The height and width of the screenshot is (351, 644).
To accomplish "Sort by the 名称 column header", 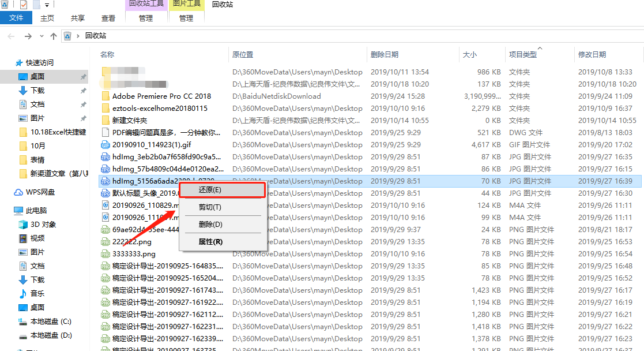I will point(107,54).
